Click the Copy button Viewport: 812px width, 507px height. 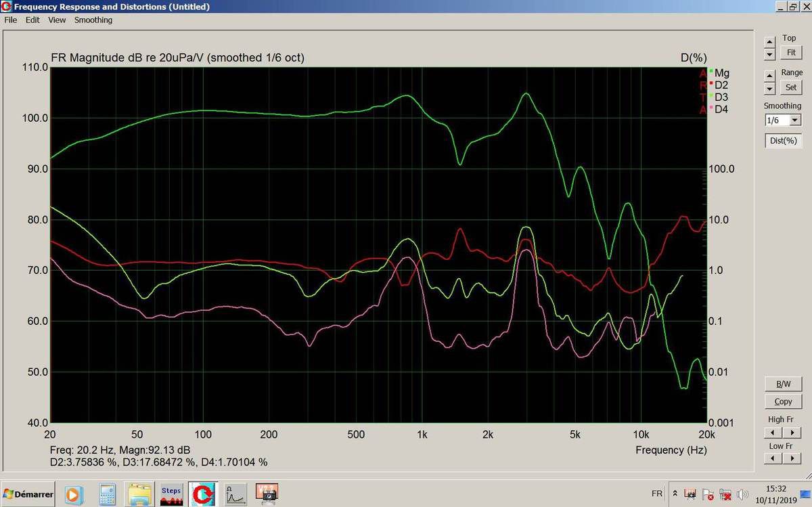(x=783, y=401)
